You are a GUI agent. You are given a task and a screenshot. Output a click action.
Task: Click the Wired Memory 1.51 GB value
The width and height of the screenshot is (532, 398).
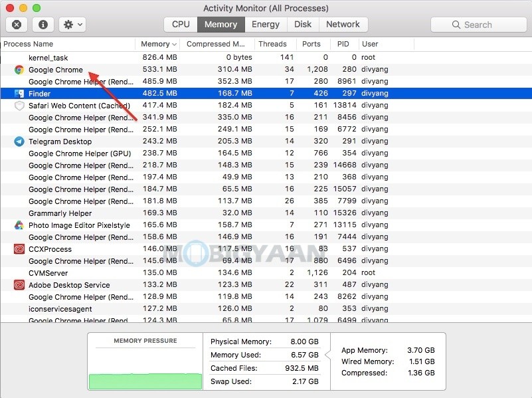point(422,361)
